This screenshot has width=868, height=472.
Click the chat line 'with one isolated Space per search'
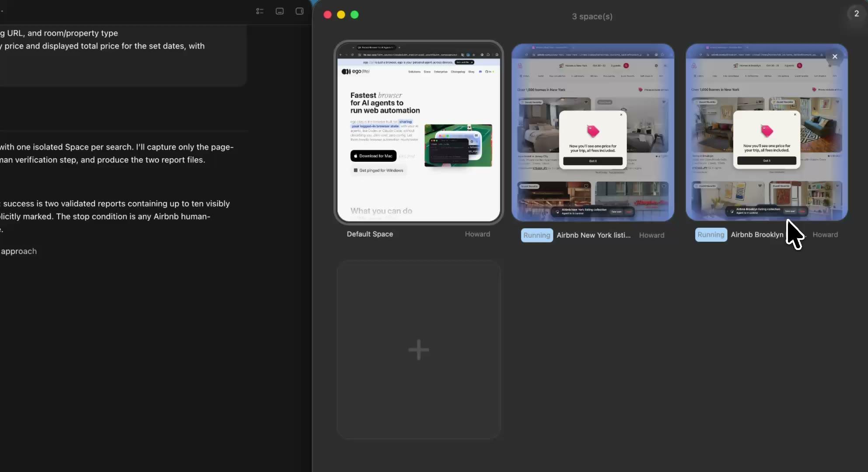[117, 147]
